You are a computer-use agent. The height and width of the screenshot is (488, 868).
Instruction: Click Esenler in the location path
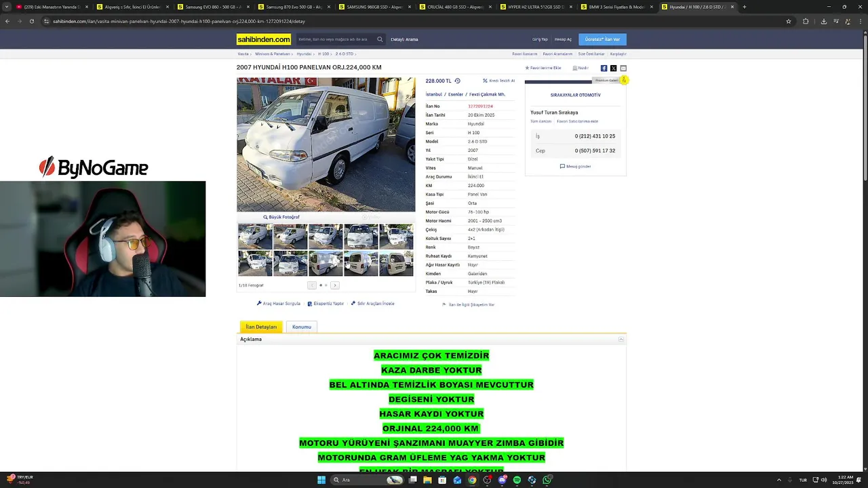pyautogui.click(x=456, y=94)
